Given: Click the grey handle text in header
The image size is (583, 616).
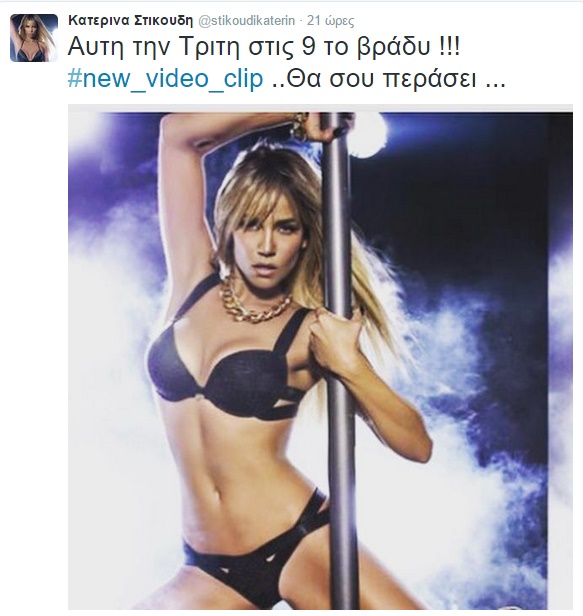Looking at the screenshot, I should point(247,20).
